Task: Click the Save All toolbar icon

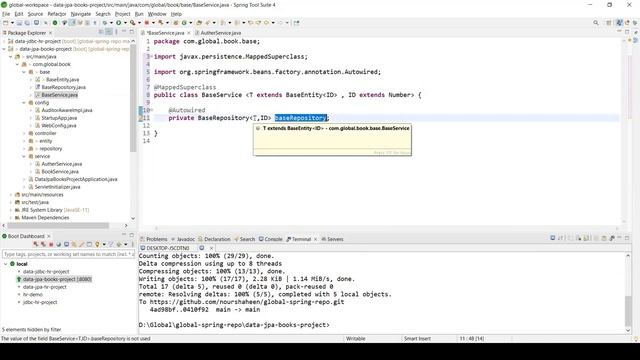Action: point(27,23)
